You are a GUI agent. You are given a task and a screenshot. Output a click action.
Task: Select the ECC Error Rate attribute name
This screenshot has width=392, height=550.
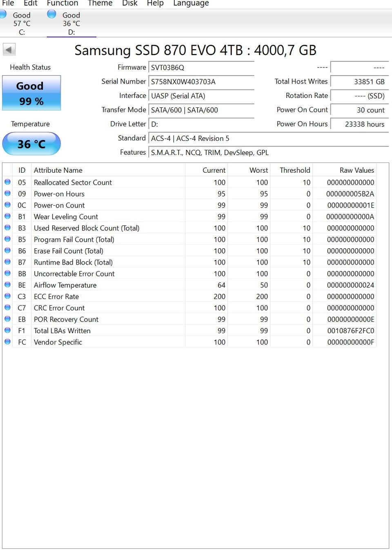(x=56, y=297)
